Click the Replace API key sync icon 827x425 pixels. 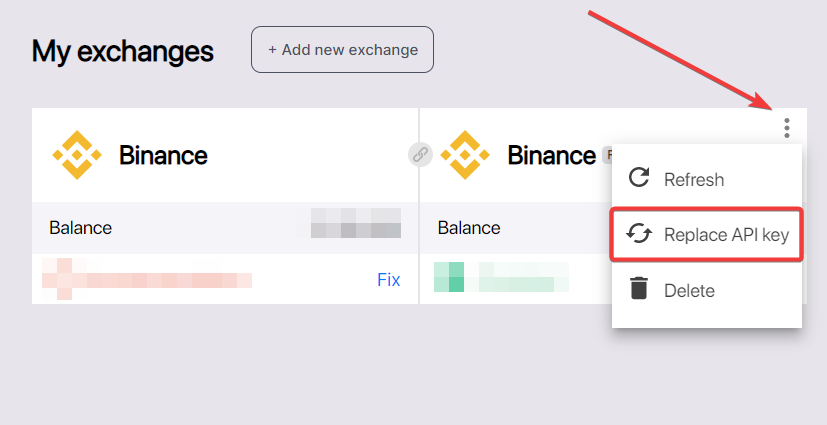point(638,235)
